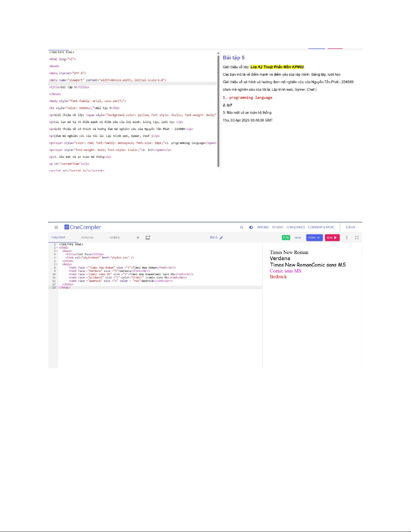This screenshot has height=532, width=411.
Task: Click the NEW button
Action: 298,238
